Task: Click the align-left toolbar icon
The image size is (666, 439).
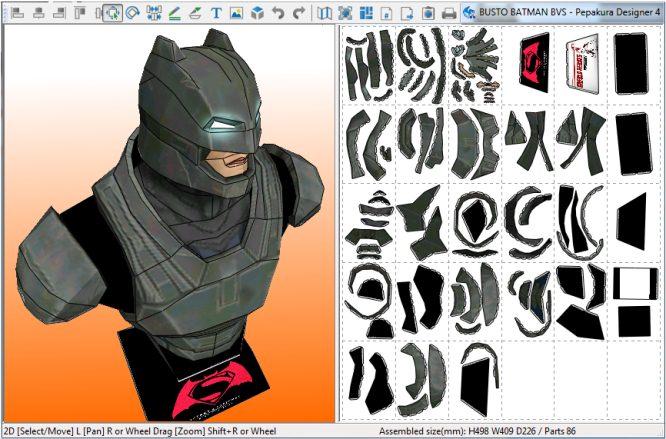Action: (x=17, y=13)
